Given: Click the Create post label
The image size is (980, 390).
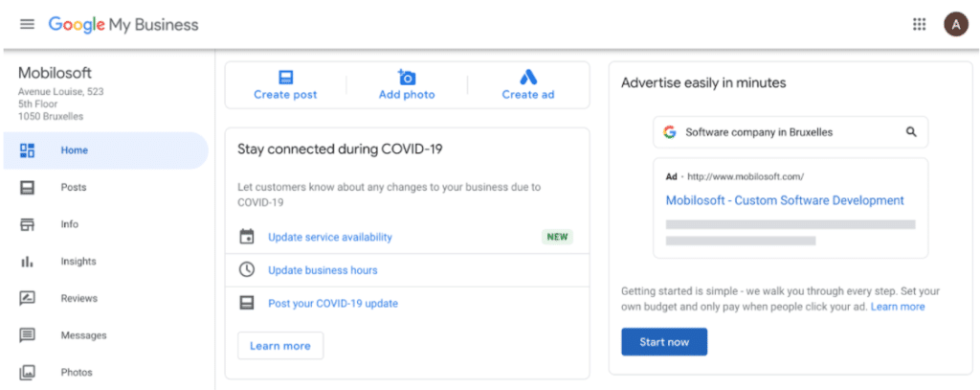Looking at the screenshot, I should point(285,95).
